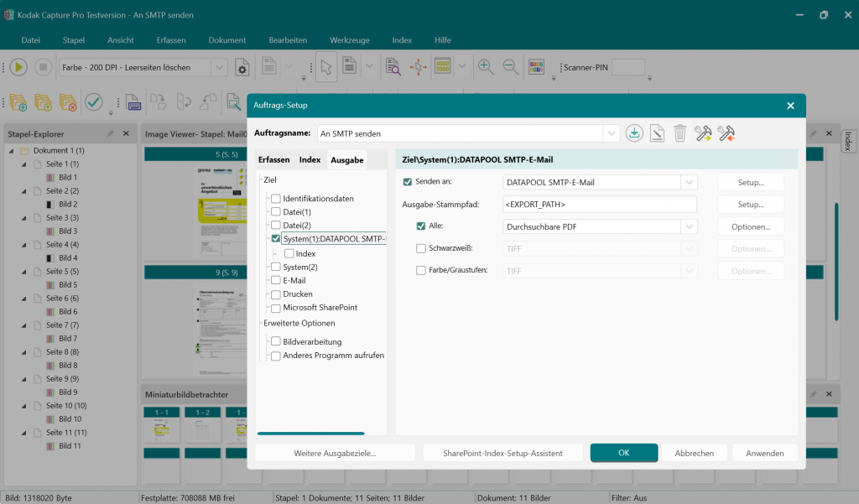This screenshot has width=859, height=504.
Task: Click Weitere Ausgabeziele... button
Action: tap(335, 453)
